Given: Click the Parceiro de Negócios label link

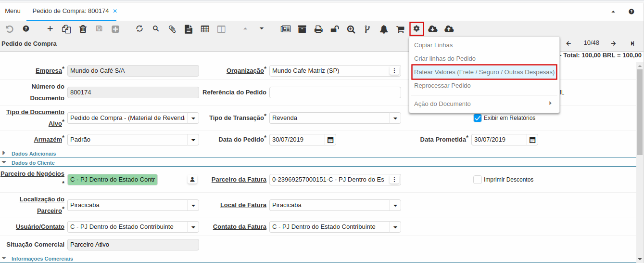Looking at the screenshot, I should pos(32,174).
